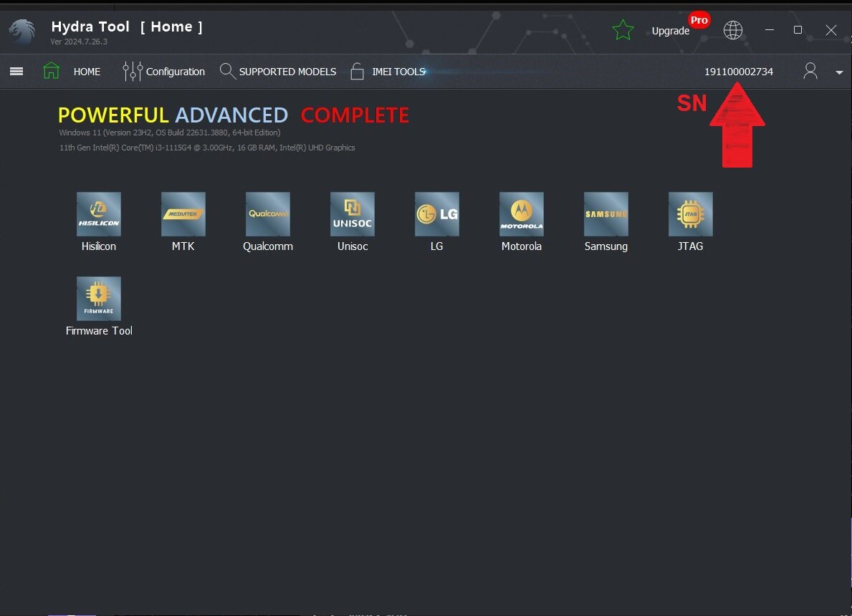Screen dimensions: 852x616
Task: Open the Firmware Tool icon
Action: pos(99,299)
